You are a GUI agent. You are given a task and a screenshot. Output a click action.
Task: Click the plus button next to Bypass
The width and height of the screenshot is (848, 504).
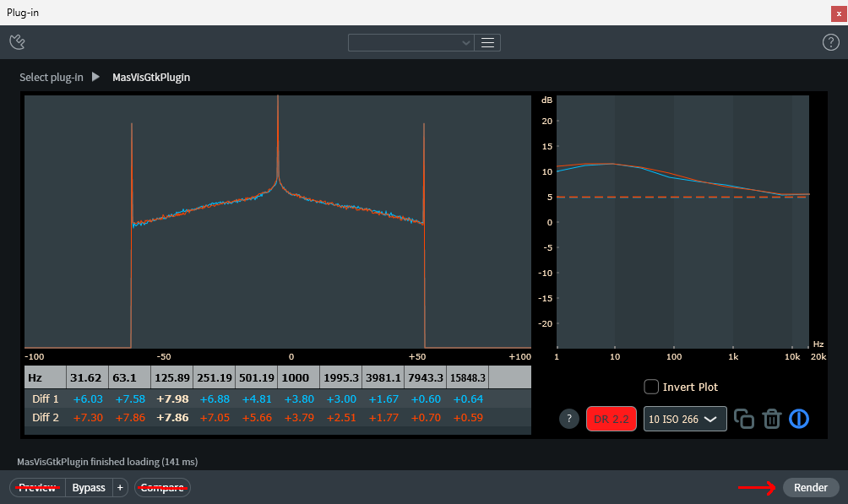120,488
